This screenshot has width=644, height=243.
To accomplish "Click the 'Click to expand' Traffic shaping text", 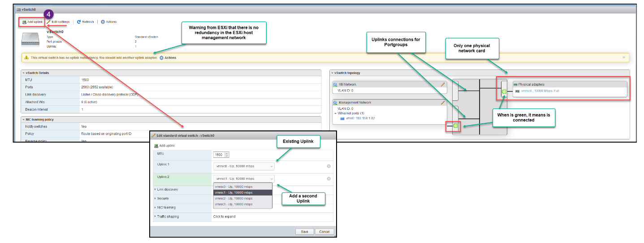I will tap(224, 217).
